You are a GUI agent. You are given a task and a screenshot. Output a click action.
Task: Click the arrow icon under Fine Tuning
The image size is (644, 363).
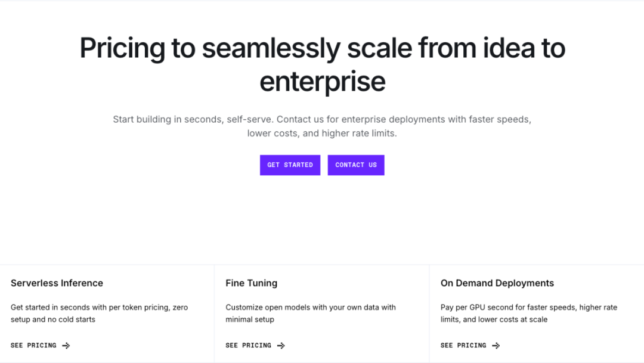(x=281, y=346)
